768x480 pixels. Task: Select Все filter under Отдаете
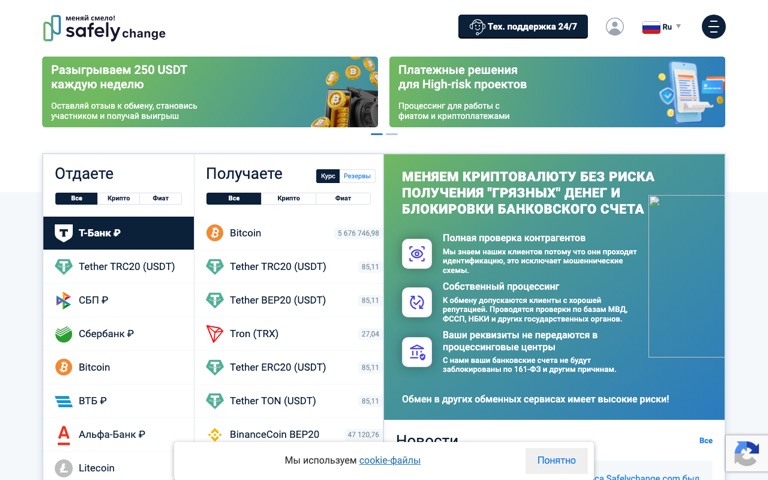click(76, 198)
